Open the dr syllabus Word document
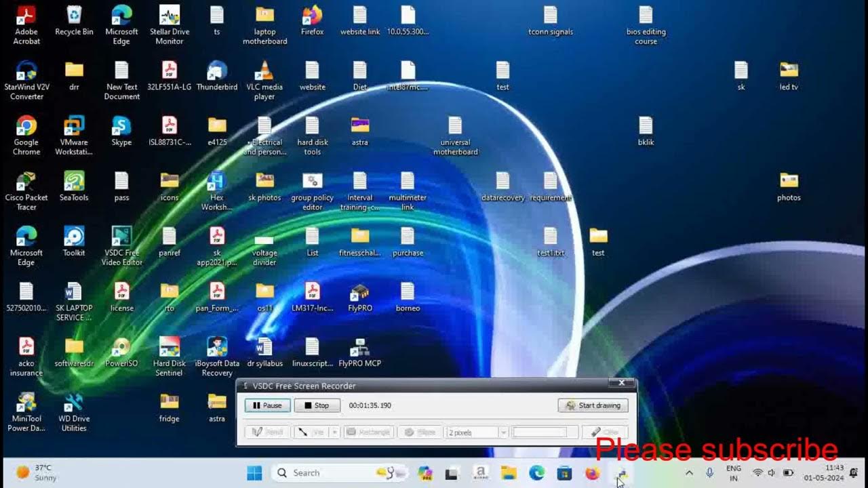868x488 pixels. tap(264, 351)
